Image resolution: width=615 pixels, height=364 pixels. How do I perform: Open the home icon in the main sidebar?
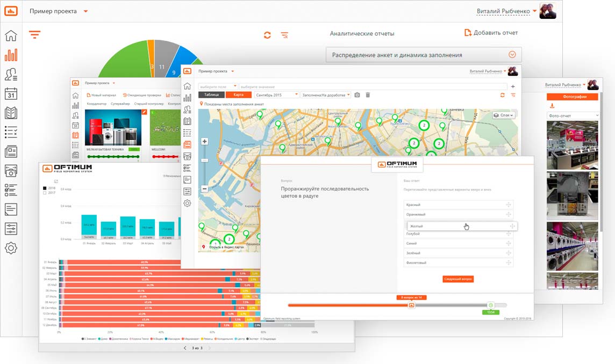pyautogui.click(x=11, y=35)
